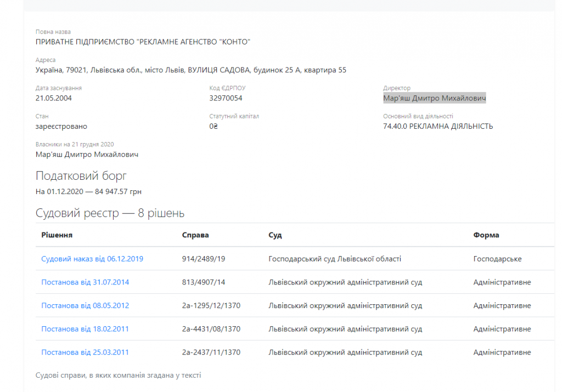Click the Форма column header
The image size is (562, 392).
point(486,235)
